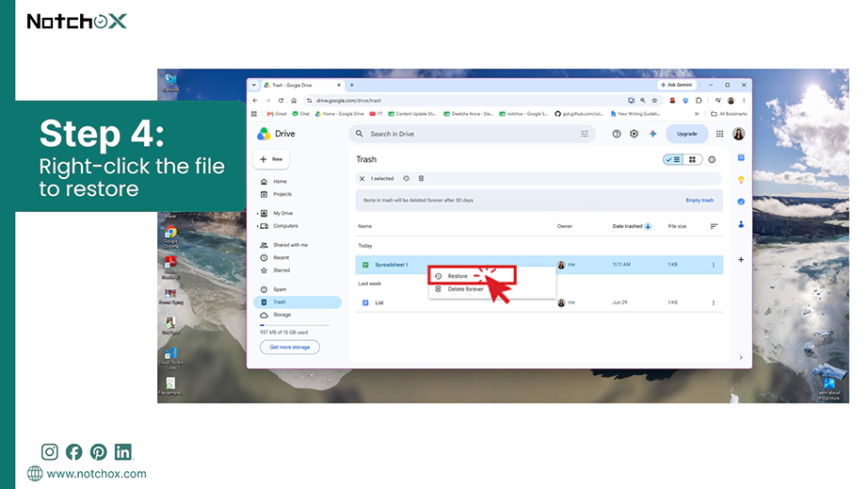
Task: Open the Google apps grid icon
Action: click(719, 134)
